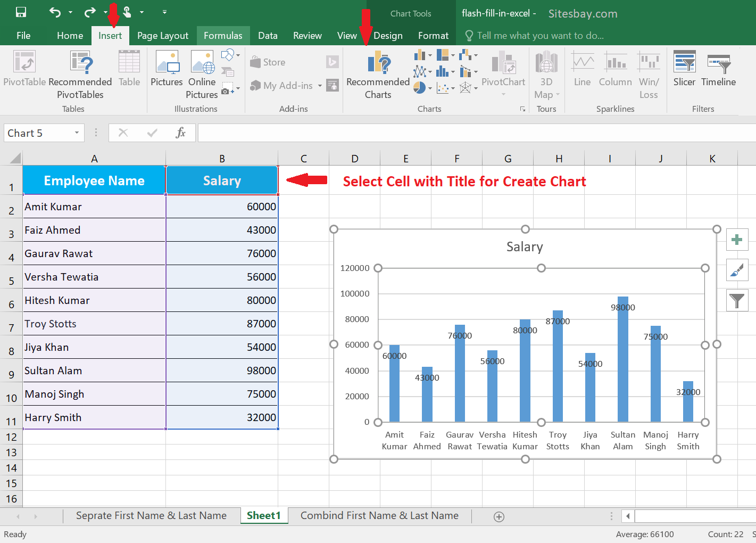Open Online Pictures
756x543 pixels.
tap(202, 75)
